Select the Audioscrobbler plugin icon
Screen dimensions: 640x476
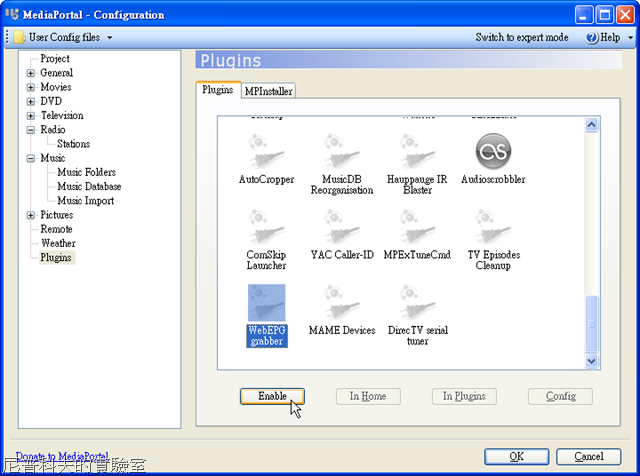pos(493,151)
